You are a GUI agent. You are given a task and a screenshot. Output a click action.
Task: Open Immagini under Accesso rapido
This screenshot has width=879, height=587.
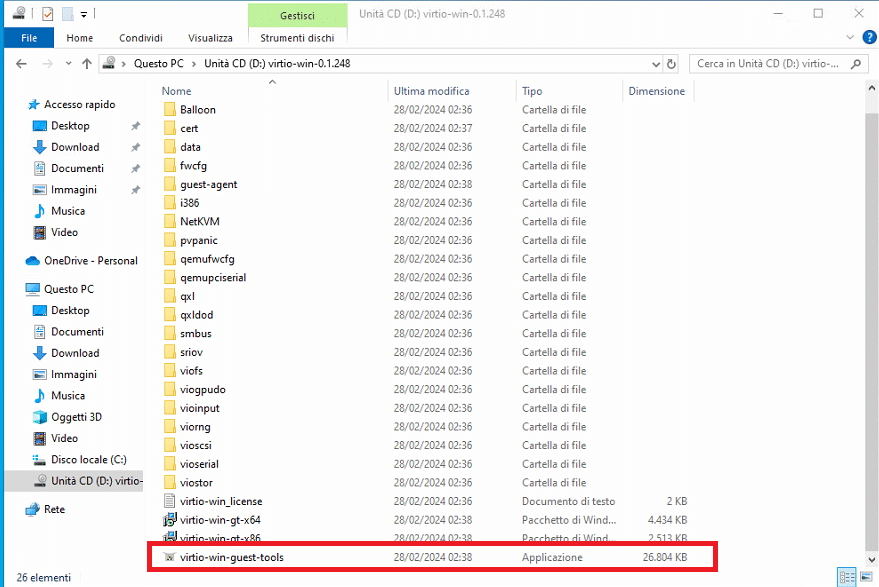pos(64,189)
